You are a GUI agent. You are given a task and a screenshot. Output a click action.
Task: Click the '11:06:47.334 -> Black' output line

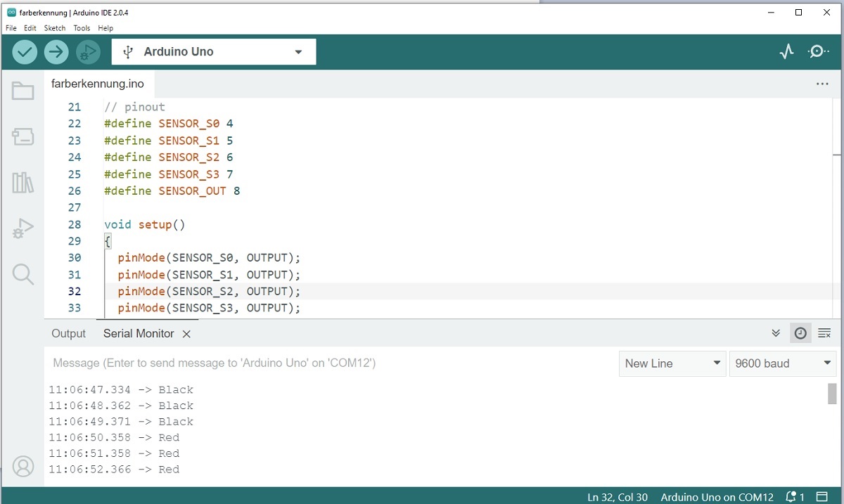pyautogui.click(x=121, y=390)
